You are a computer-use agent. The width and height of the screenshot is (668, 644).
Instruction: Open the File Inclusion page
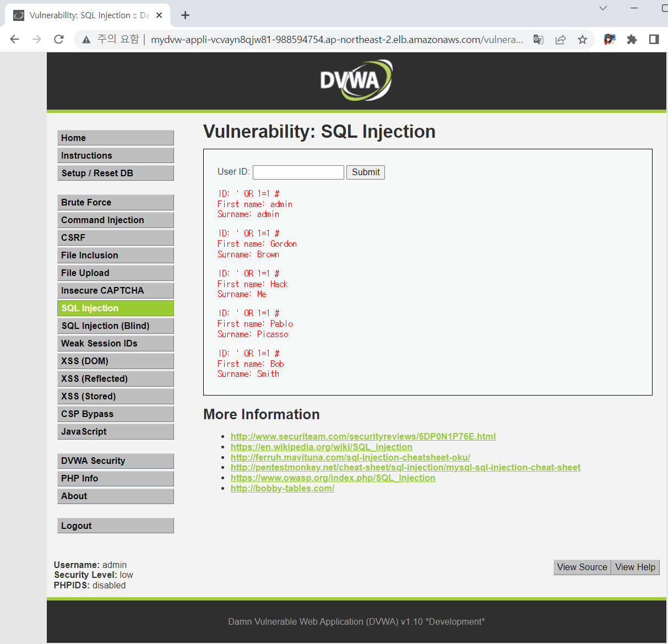[x=116, y=255]
